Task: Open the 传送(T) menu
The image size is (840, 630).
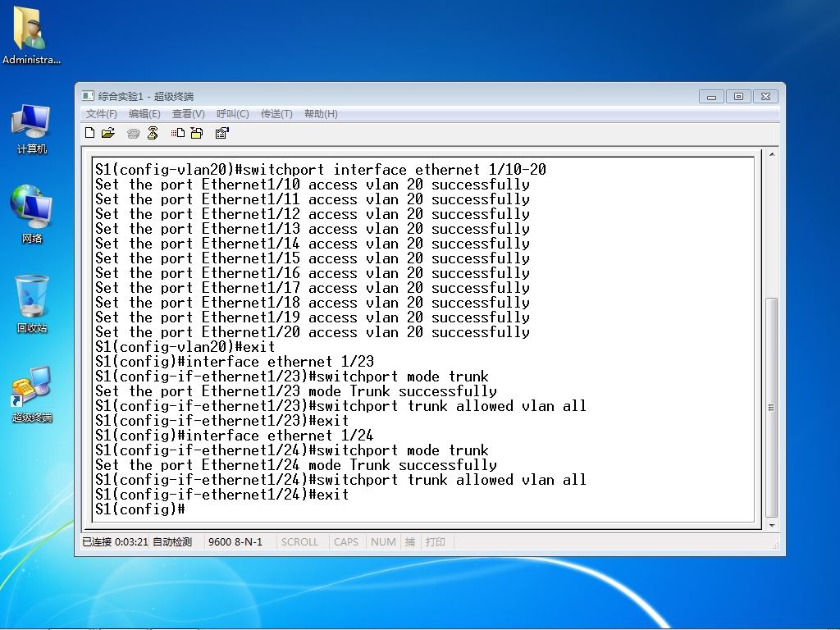Action: pyautogui.click(x=276, y=113)
